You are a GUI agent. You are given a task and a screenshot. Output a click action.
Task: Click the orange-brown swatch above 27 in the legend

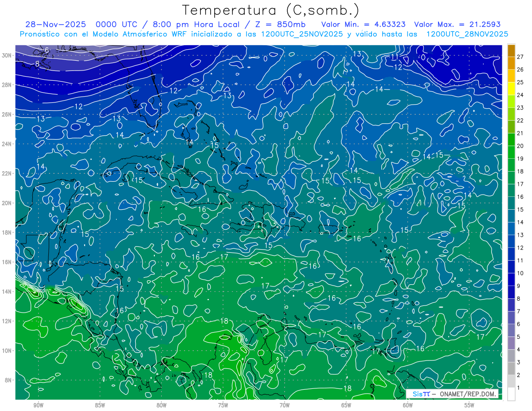point(511,50)
